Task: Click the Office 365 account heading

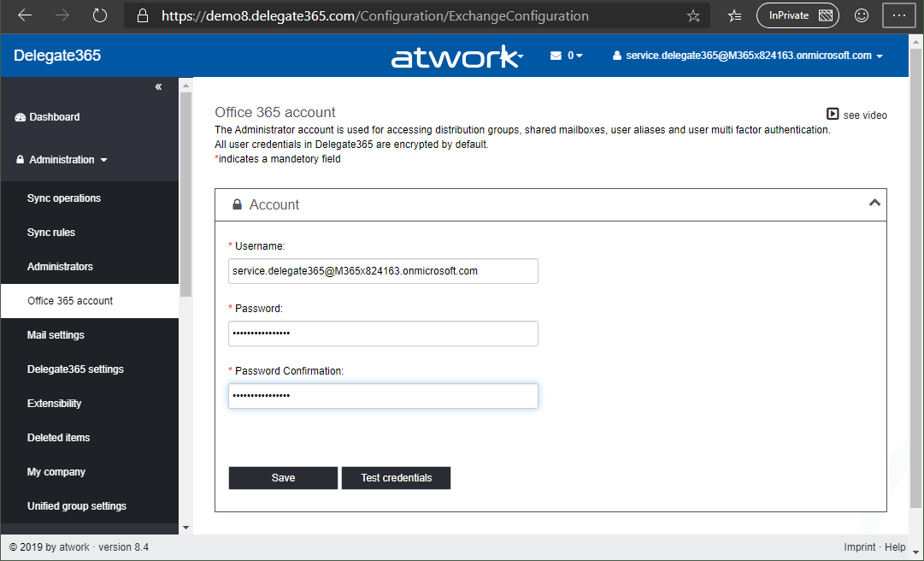Action: point(274,112)
